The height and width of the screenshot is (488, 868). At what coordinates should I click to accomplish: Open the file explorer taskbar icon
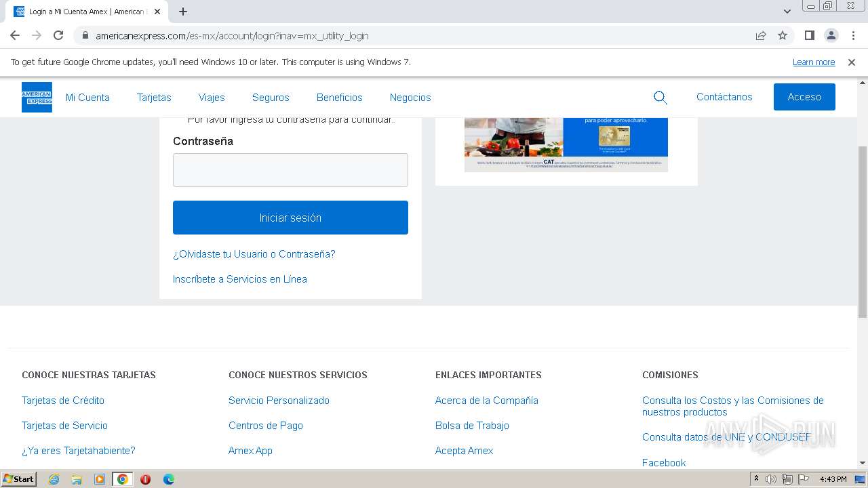pyautogui.click(x=77, y=479)
